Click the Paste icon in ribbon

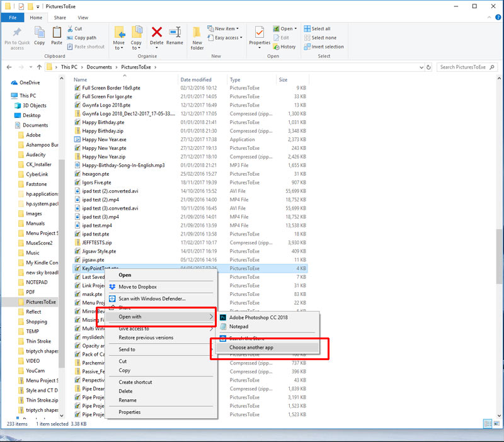[57, 34]
